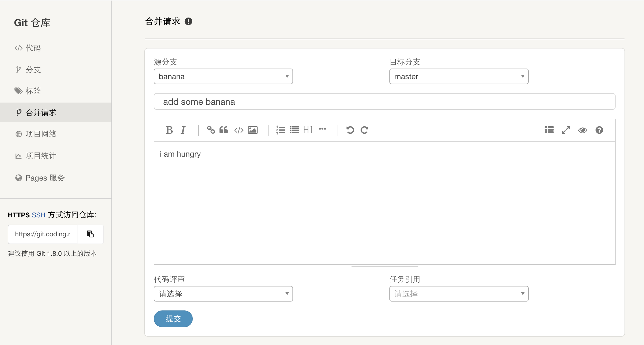Expand the code review selector dropdown

point(223,294)
